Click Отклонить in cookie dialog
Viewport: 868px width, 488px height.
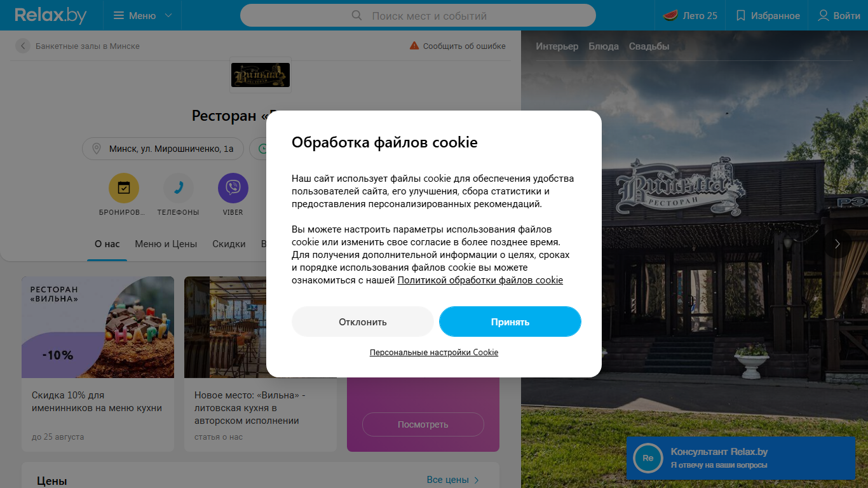click(363, 322)
